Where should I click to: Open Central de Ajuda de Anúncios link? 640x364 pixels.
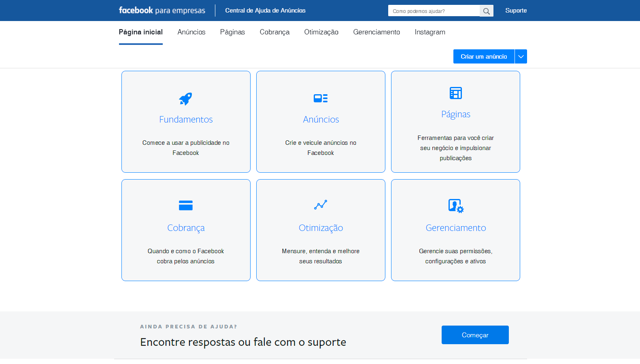(266, 11)
